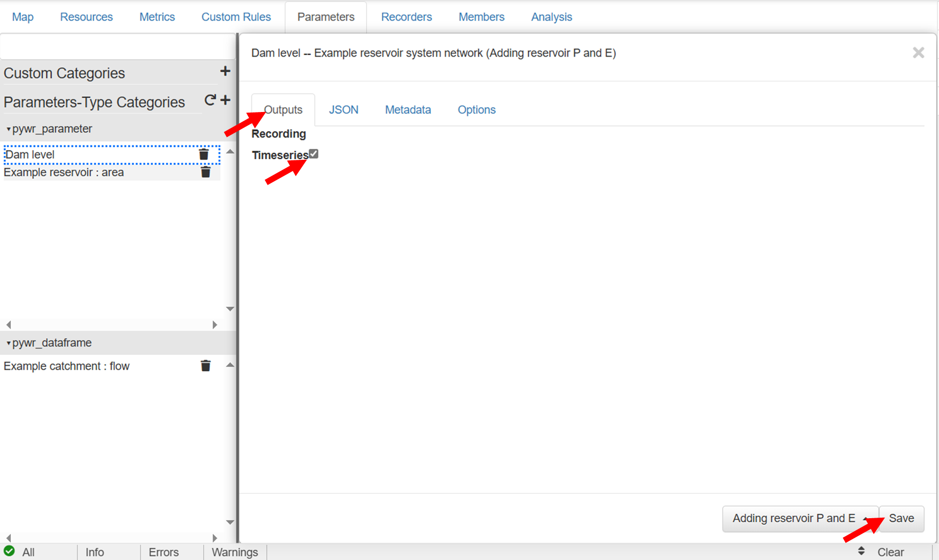Select Example reservoir : area parameter
The image size is (939, 560).
tap(64, 172)
